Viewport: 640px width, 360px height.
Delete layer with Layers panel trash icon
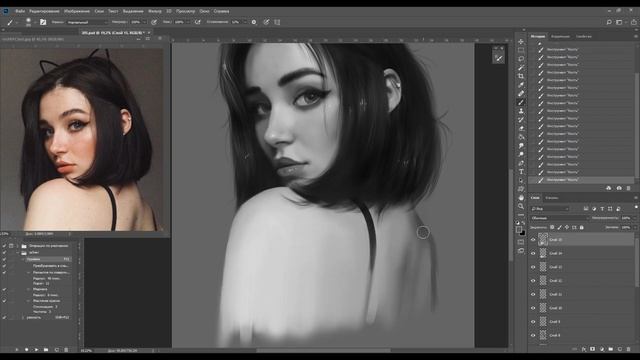629,349
